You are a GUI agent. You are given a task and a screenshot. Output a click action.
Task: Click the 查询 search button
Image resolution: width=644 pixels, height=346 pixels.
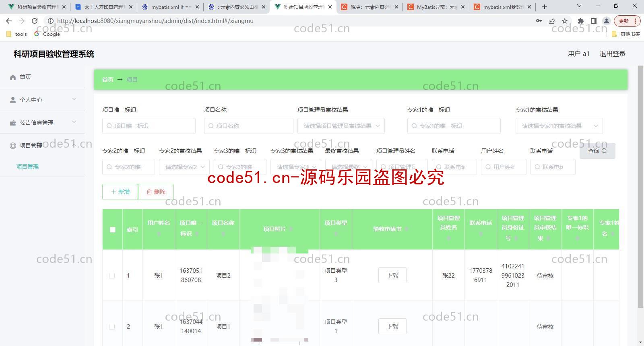coord(597,151)
